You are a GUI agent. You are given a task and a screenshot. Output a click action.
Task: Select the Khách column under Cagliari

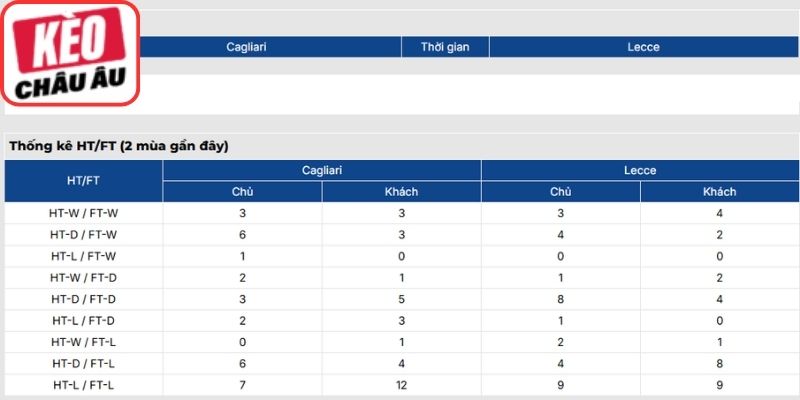(x=402, y=192)
